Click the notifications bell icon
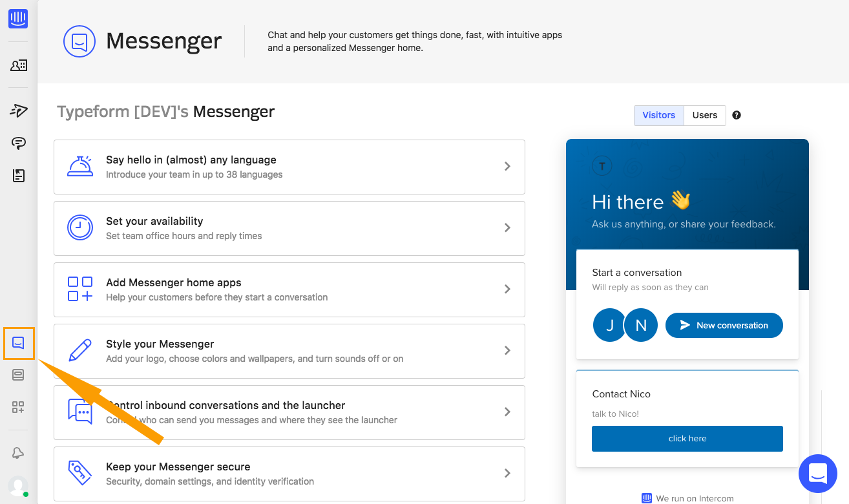The image size is (849, 504). click(17, 453)
